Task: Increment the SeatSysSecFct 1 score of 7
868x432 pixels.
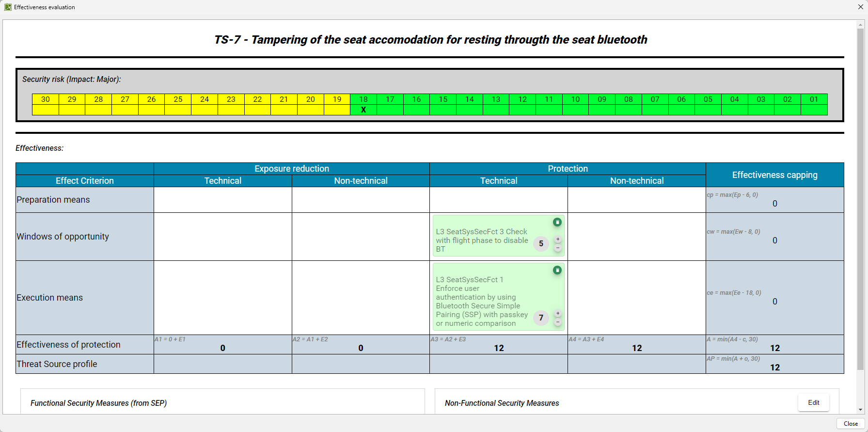Action: 558,314
